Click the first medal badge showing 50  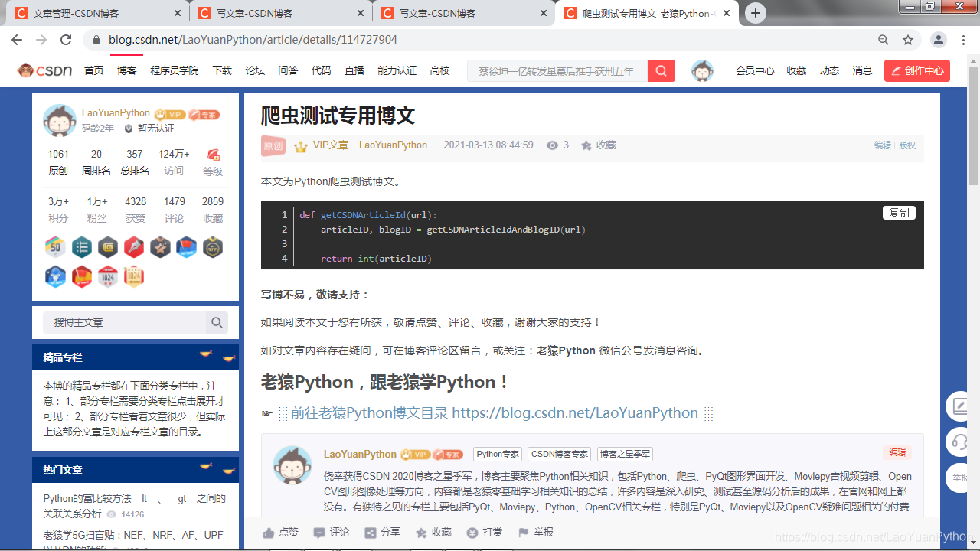tap(55, 246)
